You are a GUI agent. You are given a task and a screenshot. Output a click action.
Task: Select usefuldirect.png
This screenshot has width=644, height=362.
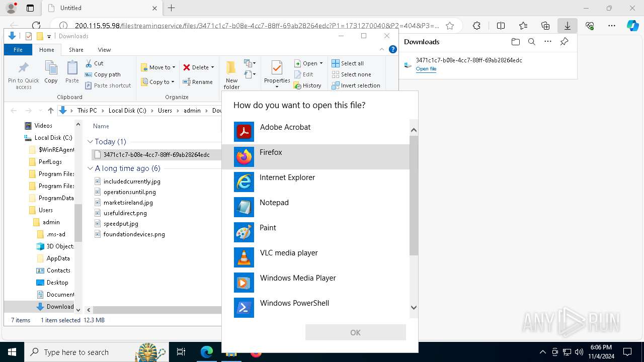coord(125,213)
